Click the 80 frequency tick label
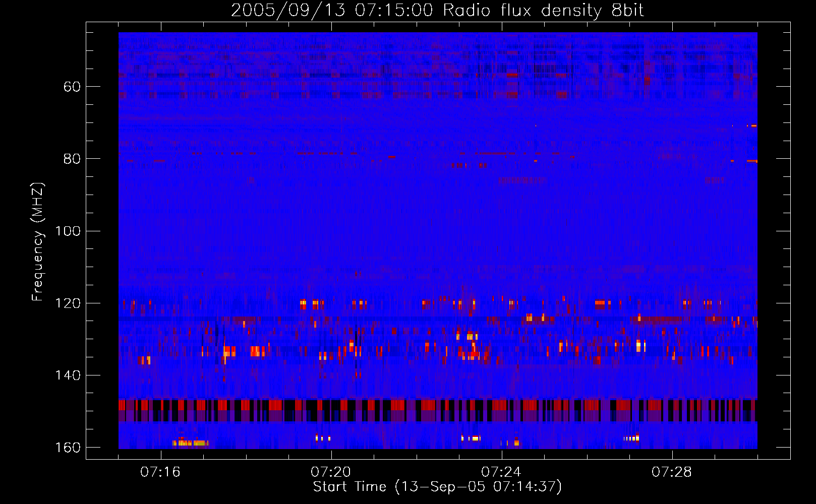This screenshot has width=816, height=504. click(72, 159)
